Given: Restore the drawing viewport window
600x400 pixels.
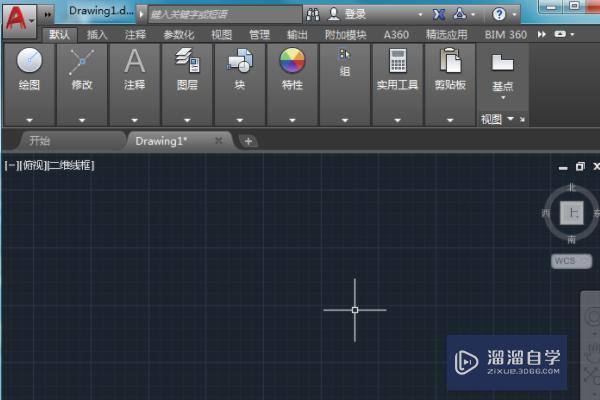Looking at the screenshot, I should click(580, 167).
